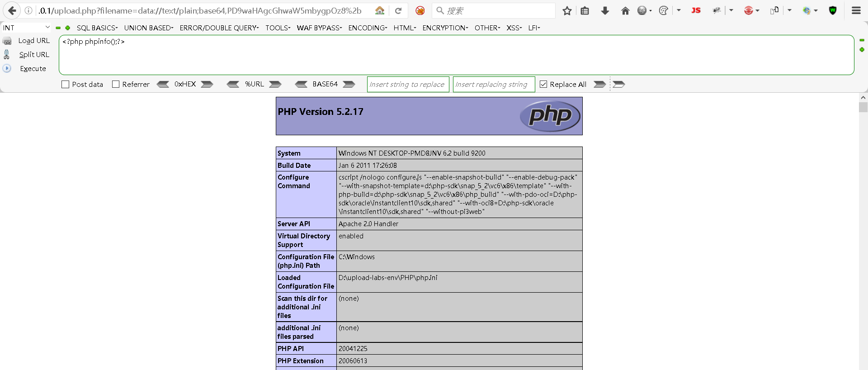Image resolution: width=868 pixels, height=370 pixels.
Task: Enlarge text area with right-side green plus
Action: 862,50
